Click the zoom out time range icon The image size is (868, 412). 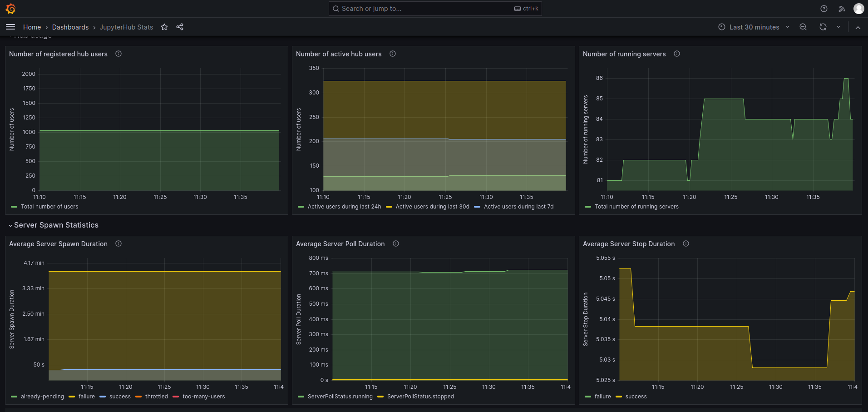pyautogui.click(x=803, y=27)
